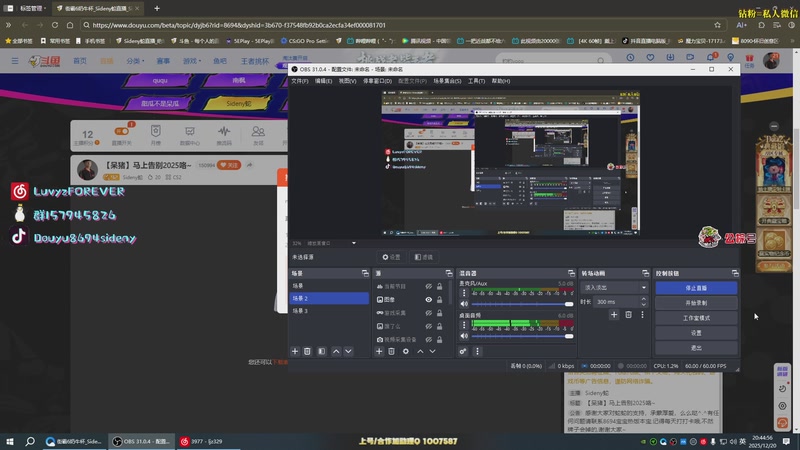The height and width of the screenshot is (450, 800).
Task: Select the first 场景 in Scenes list
Action: point(329,286)
